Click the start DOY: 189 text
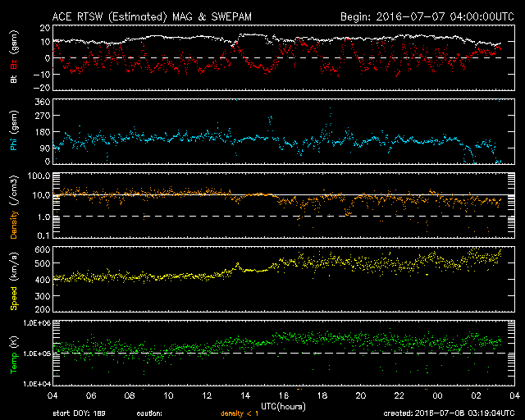Viewport: 525px width, 420px height. pyautogui.click(x=80, y=414)
